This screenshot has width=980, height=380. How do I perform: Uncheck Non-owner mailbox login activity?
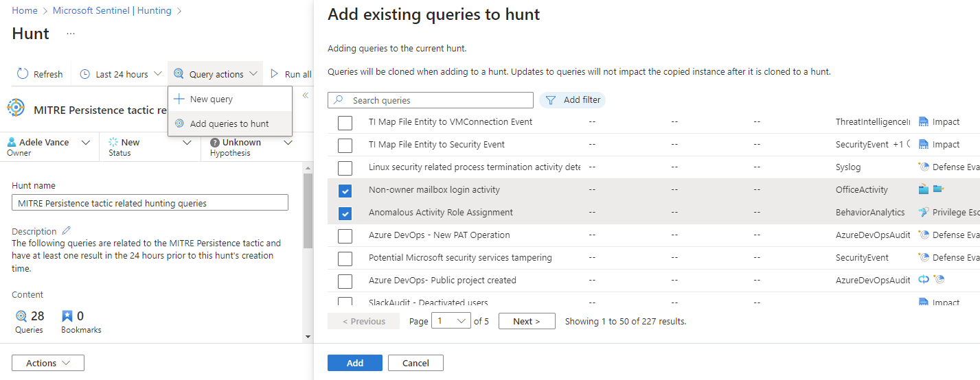pyautogui.click(x=345, y=191)
